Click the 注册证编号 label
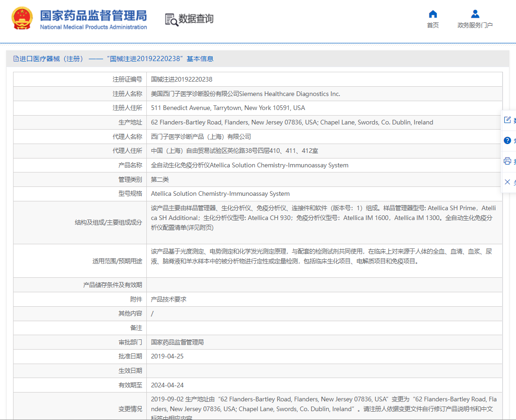The height and width of the screenshot is (420, 516). click(127, 79)
